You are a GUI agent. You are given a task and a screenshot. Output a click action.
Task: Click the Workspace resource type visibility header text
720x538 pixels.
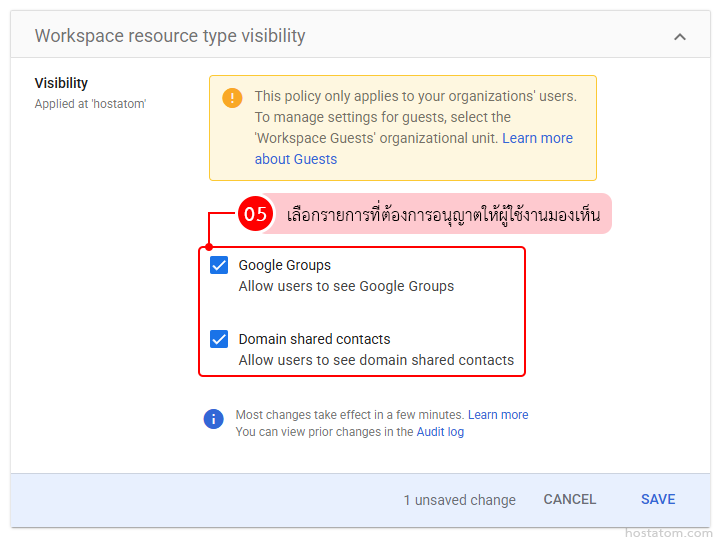(170, 36)
